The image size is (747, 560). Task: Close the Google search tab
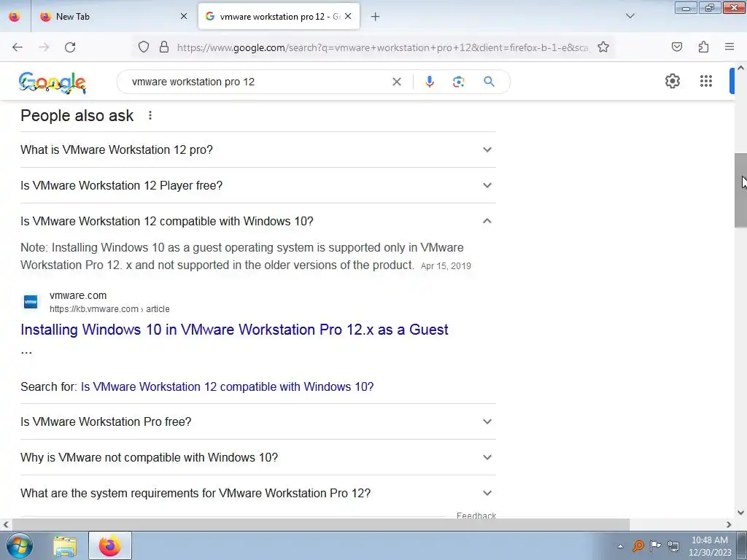(x=348, y=17)
